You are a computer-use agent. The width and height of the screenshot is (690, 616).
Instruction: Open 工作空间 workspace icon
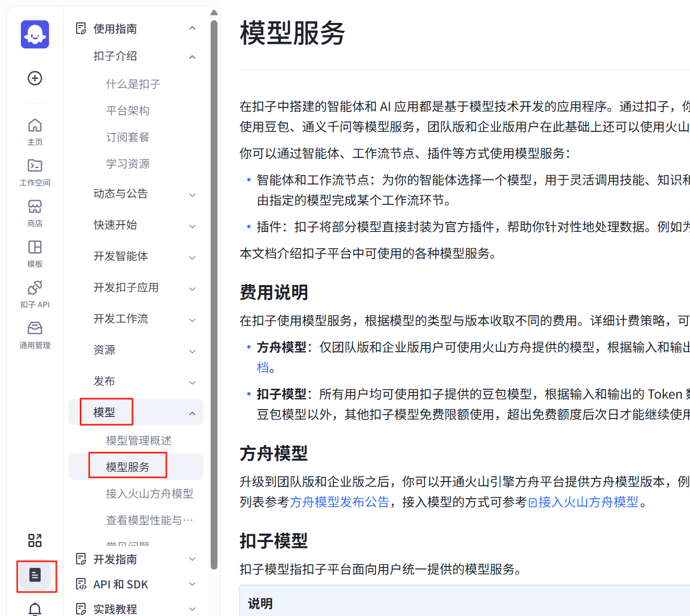pyautogui.click(x=35, y=171)
